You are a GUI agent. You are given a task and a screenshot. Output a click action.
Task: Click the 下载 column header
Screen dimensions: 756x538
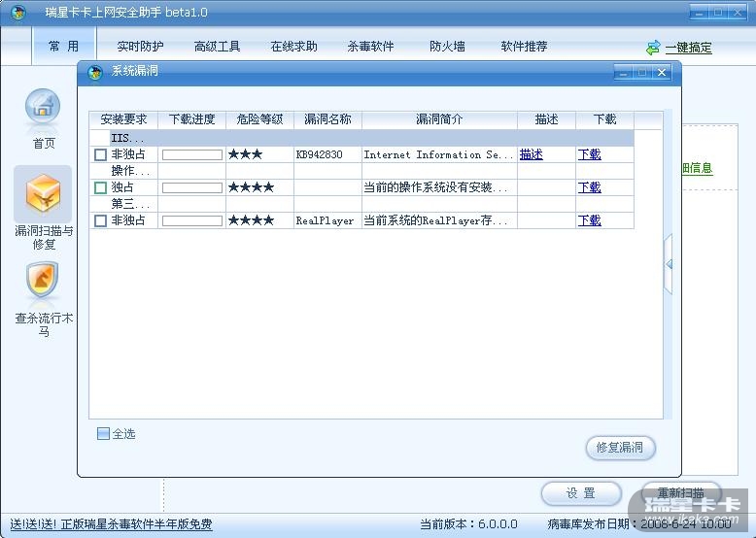(x=604, y=119)
